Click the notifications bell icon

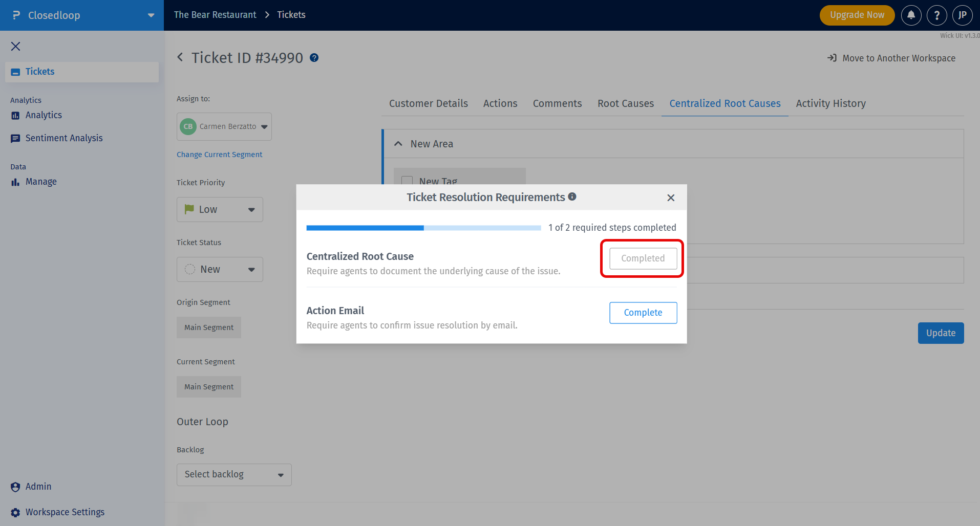click(911, 15)
